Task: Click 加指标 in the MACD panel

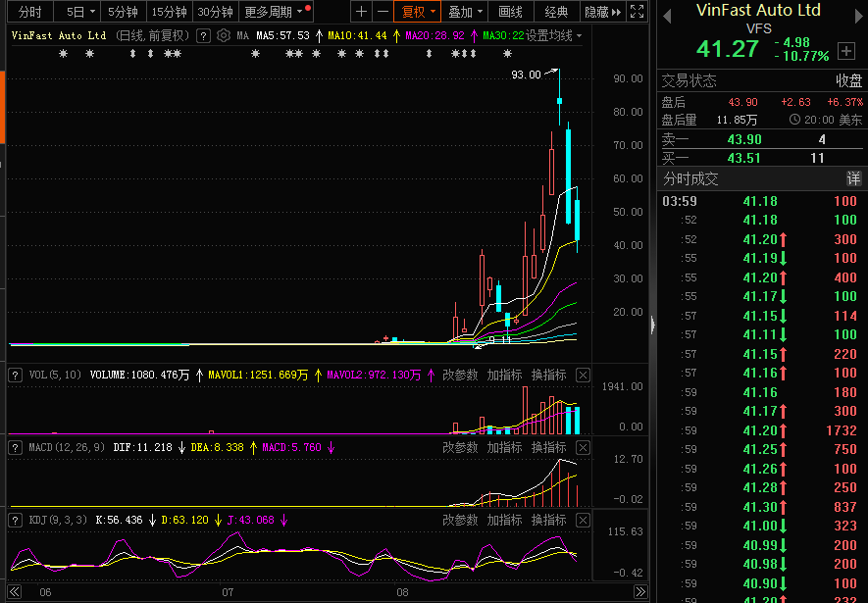Action: click(x=504, y=447)
